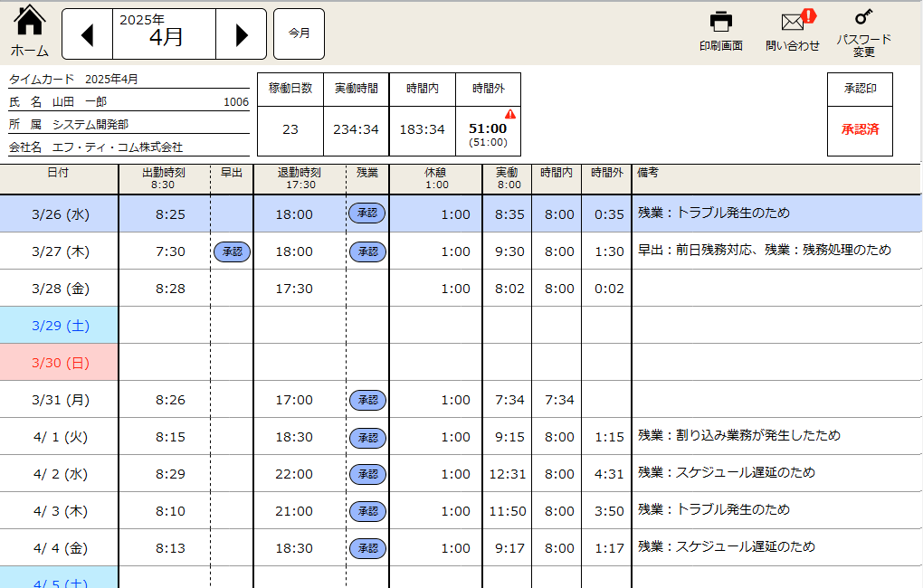This screenshot has height=588, width=923.
Task: Go to previous month with left arrow
Action: 87,34
